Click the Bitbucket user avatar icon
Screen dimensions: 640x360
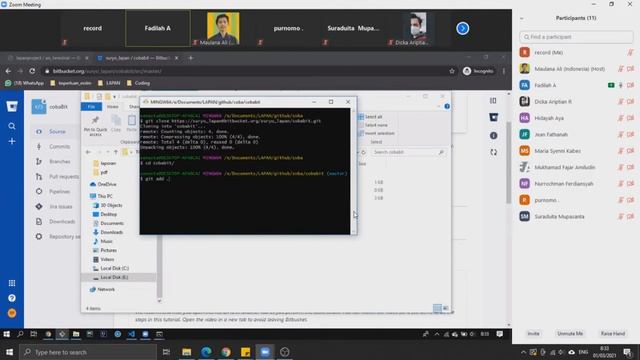point(12,313)
